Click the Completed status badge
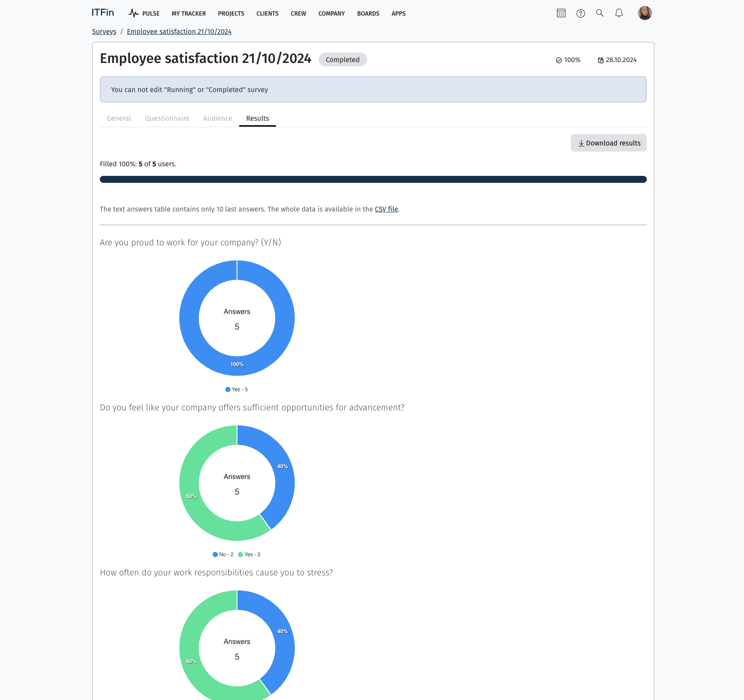The width and height of the screenshot is (744, 700). click(343, 59)
